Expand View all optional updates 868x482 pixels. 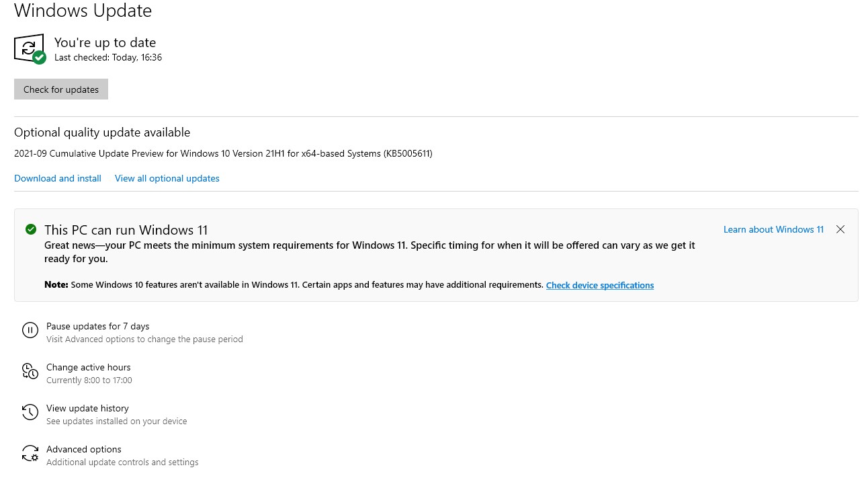tap(167, 178)
